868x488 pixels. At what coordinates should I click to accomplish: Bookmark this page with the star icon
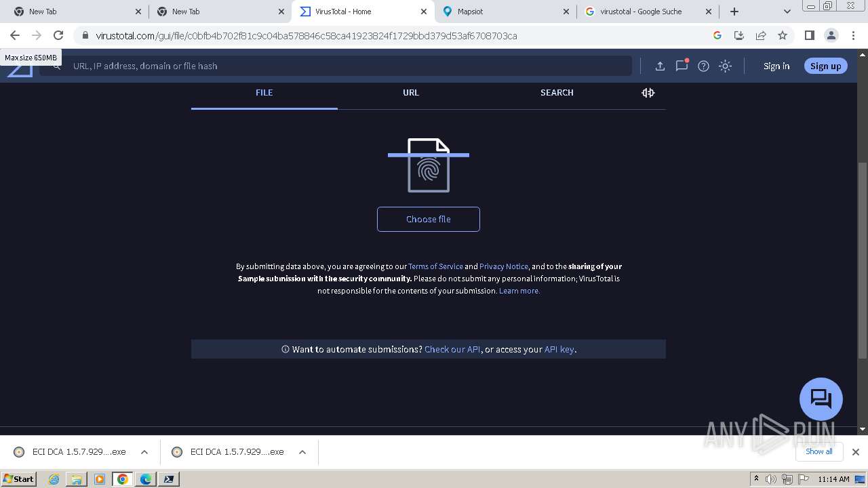(x=783, y=35)
